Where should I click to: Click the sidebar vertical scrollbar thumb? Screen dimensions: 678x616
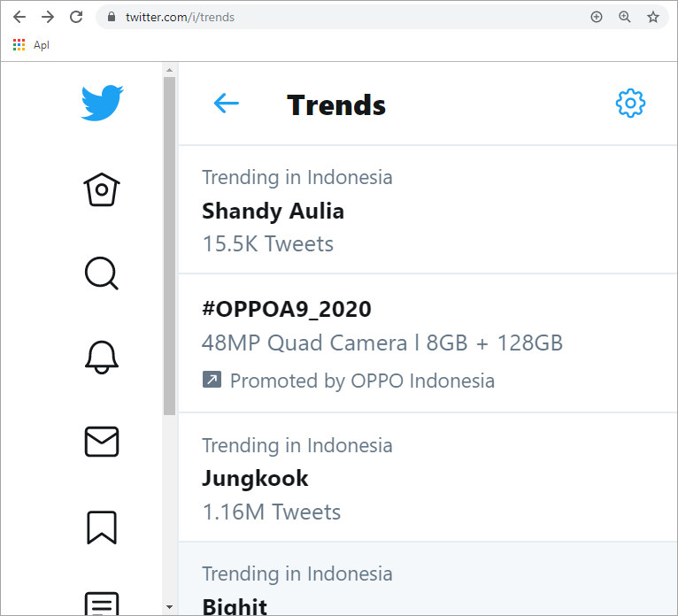pyautogui.click(x=170, y=246)
